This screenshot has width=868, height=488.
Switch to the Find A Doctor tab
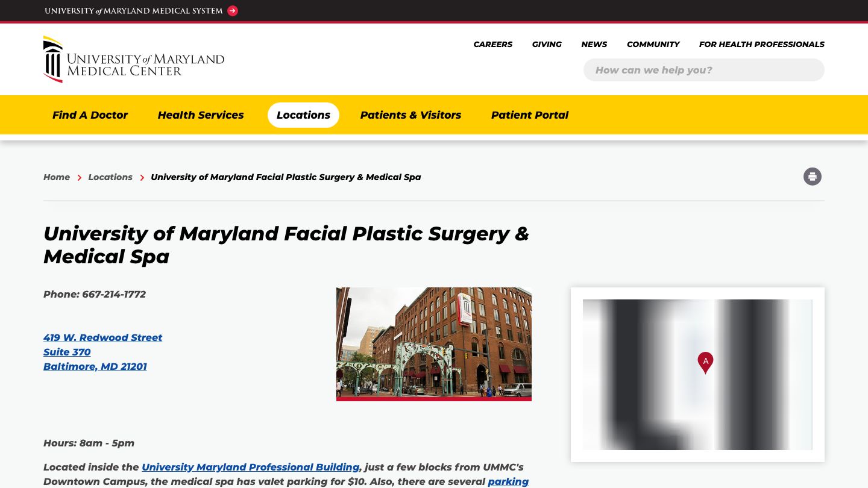(x=90, y=115)
